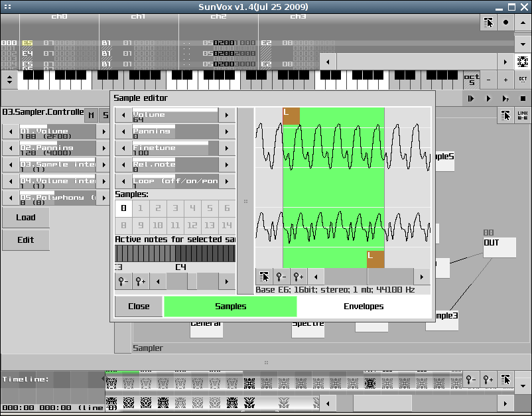532x416 pixels.
Task: Click the loop start marker L
Action: (291, 116)
